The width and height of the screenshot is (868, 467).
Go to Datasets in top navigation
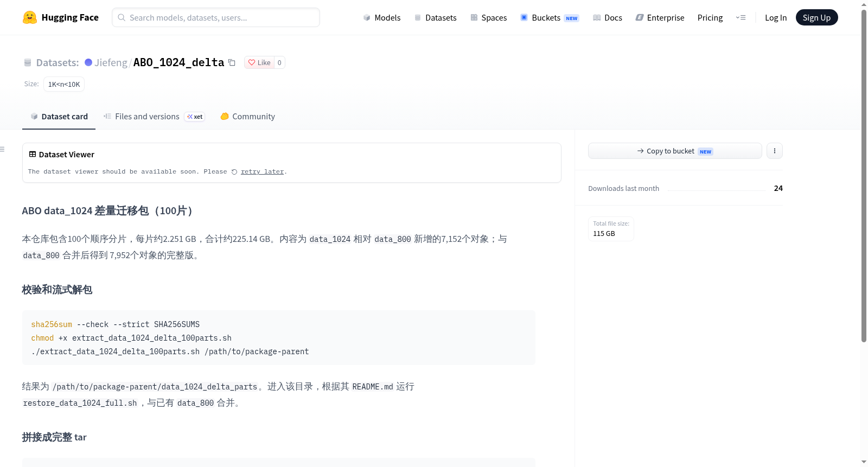[x=435, y=17]
